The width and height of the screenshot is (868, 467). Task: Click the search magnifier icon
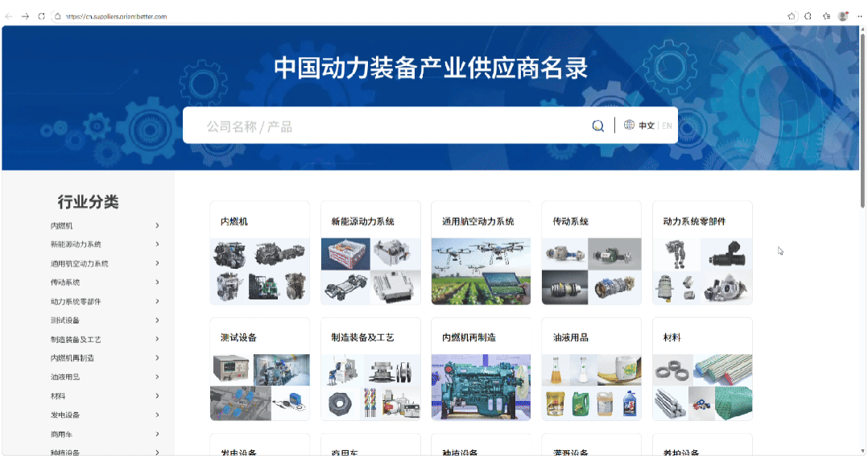click(597, 126)
